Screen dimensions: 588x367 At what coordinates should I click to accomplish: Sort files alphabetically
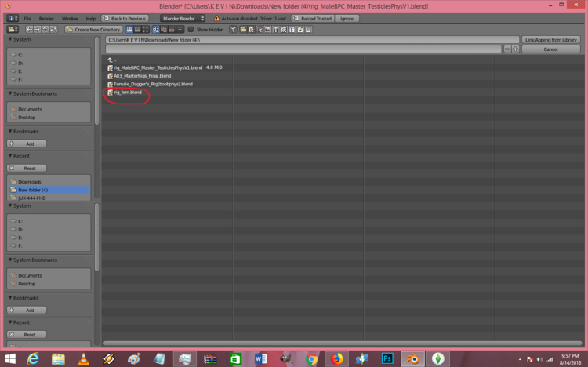(x=156, y=29)
